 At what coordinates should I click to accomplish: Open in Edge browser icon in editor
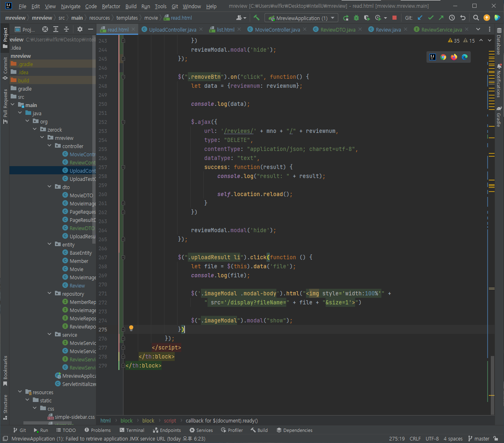click(x=465, y=57)
